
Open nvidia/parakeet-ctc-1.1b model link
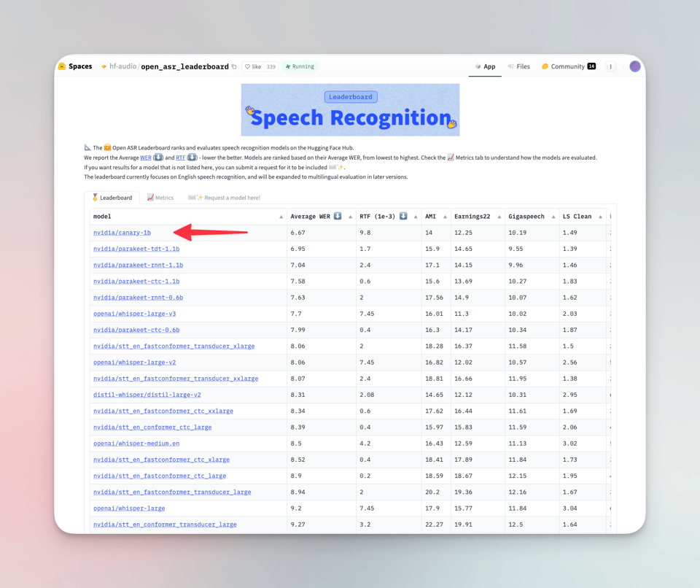(136, 282)
